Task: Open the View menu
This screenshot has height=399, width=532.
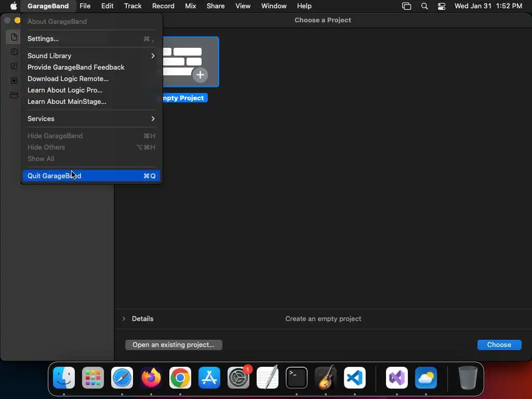Action: click(243, 6)
